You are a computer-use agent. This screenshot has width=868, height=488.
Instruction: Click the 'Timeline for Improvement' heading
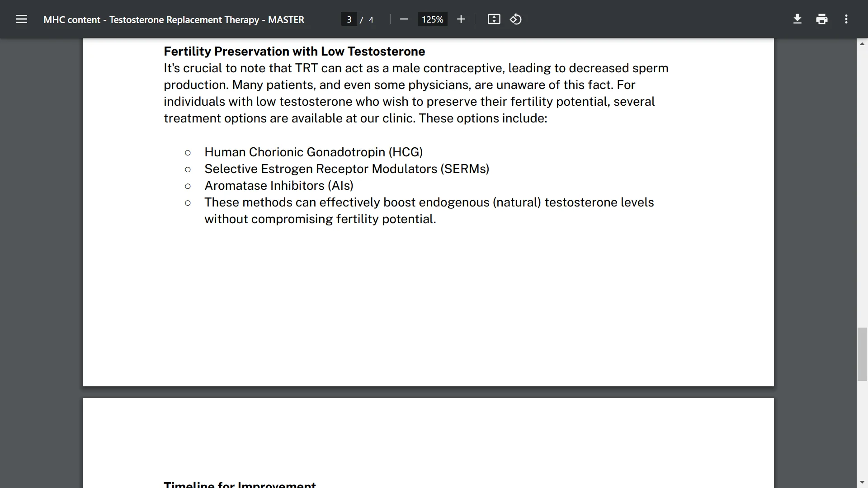(x=240, y=484)
